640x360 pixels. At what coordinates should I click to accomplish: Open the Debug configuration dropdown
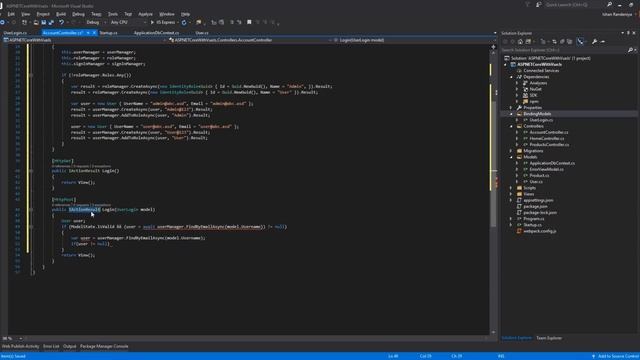(x=95, y=22)
